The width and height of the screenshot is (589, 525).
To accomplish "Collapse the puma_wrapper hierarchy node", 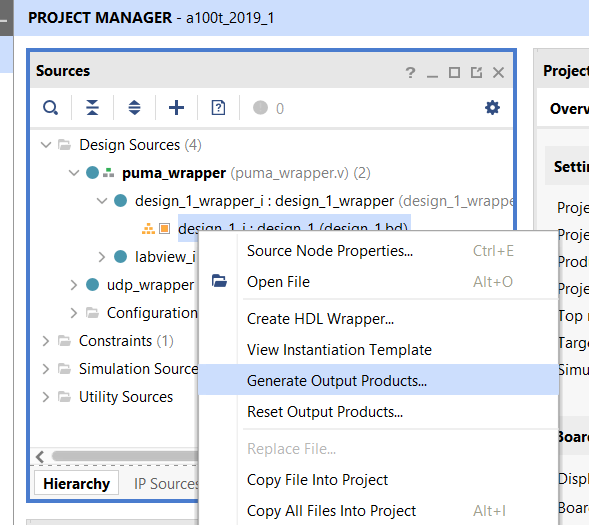I will pyautogui.click(x=74, y=173).
